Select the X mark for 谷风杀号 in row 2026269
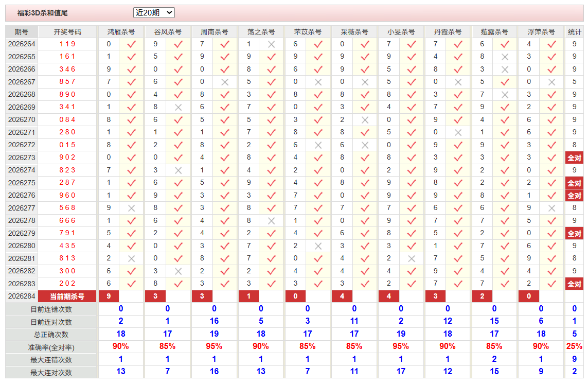 point(178,108)
